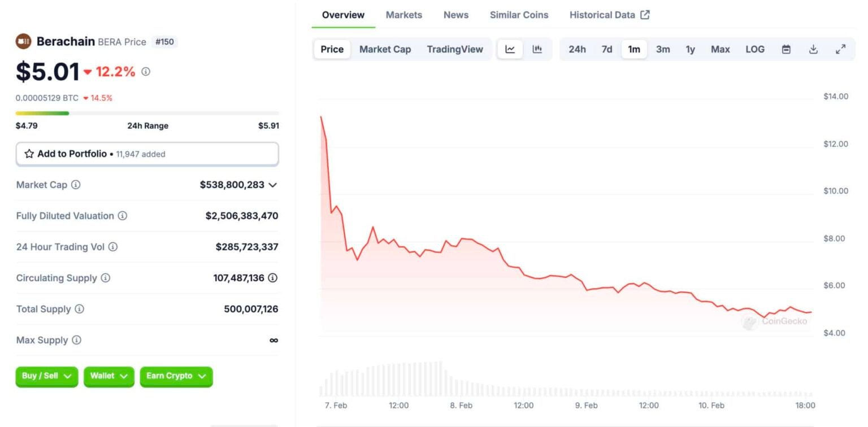The image size is (868, 427).
Task: Click the download chart icon
Action: [x=813, y=49]
